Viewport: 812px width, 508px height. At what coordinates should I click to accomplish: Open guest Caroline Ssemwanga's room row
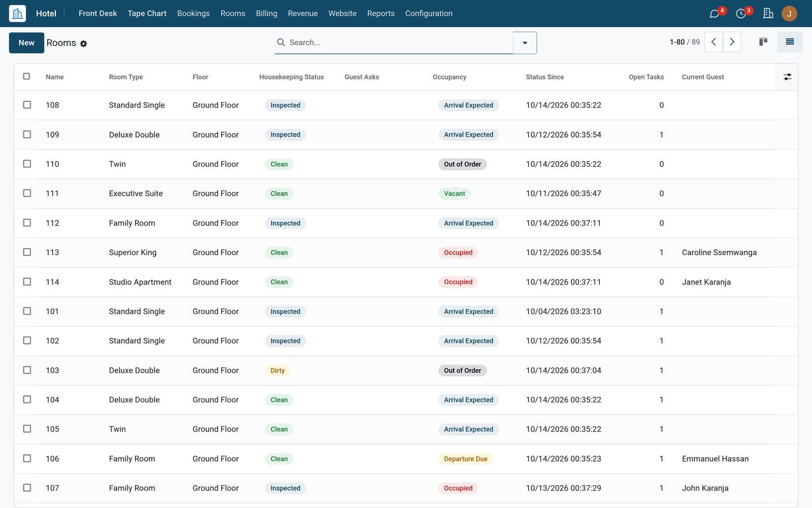(x=405, y=252)
